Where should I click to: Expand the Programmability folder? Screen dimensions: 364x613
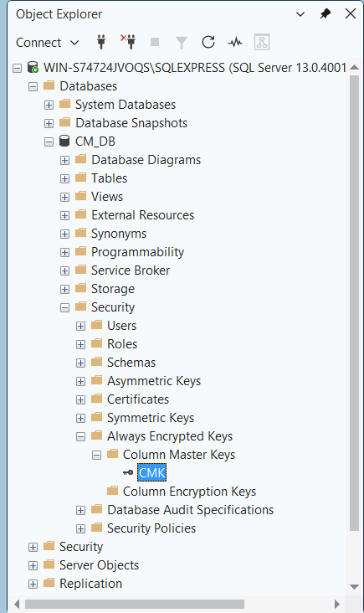point(64,253)
